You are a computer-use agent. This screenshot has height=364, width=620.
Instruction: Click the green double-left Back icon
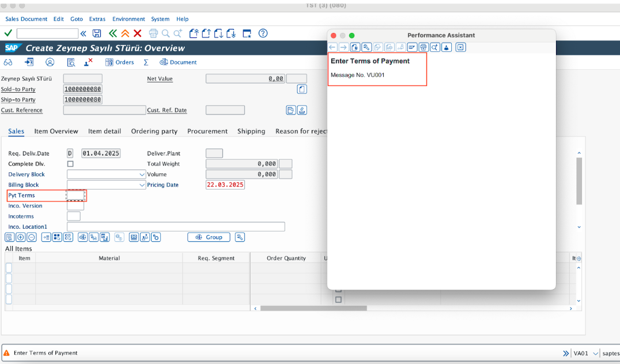(x=113, y=33)
